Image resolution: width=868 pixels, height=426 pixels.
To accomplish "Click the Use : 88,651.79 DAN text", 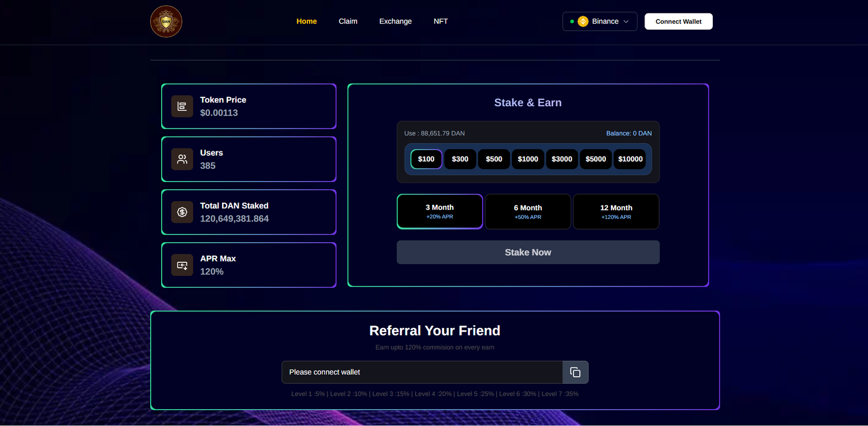I will click(x=435, y=133).
